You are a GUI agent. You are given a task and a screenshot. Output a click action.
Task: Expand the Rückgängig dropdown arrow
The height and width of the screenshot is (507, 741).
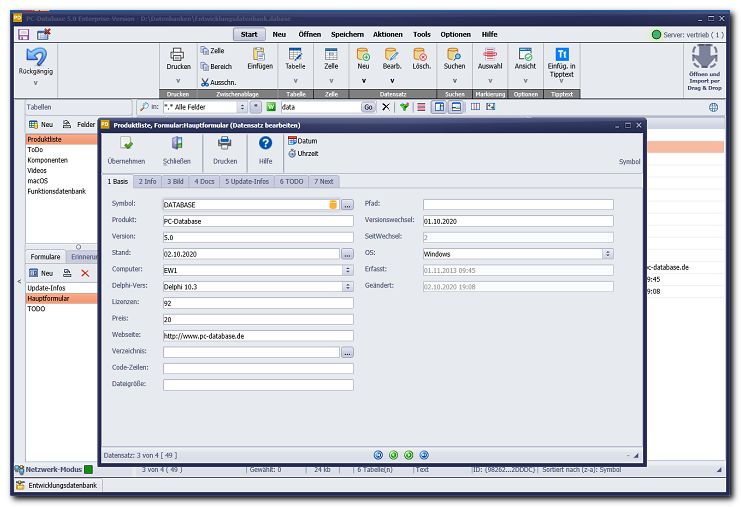click(x=35, y=83)
